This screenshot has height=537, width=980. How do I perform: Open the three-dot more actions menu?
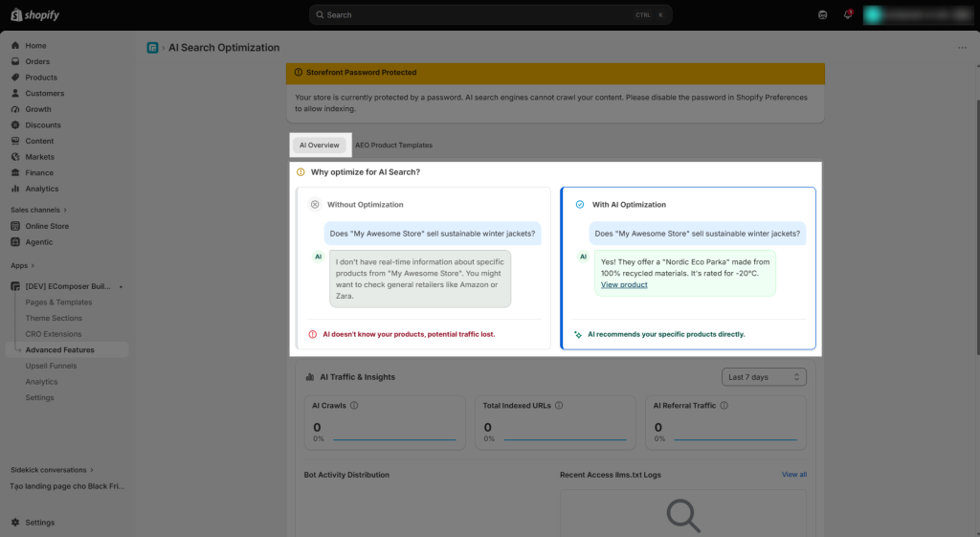click(962, 48)
